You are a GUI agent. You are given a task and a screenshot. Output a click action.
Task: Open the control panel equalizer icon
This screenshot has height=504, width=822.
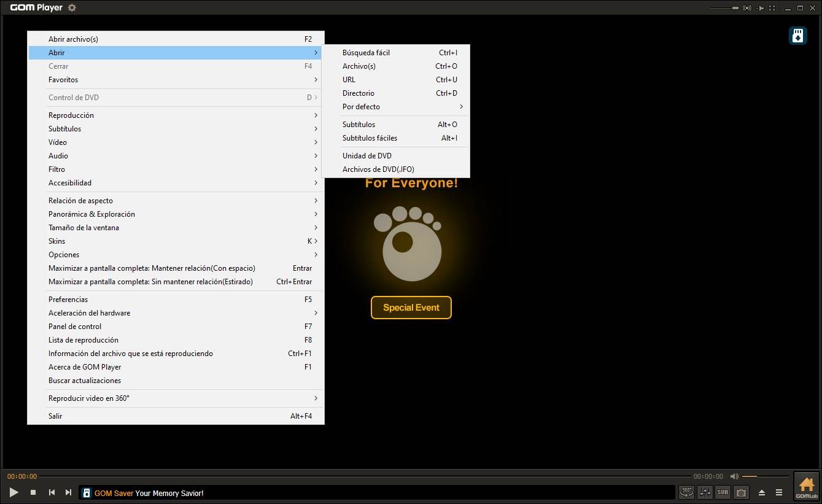(x=705, y=492)
